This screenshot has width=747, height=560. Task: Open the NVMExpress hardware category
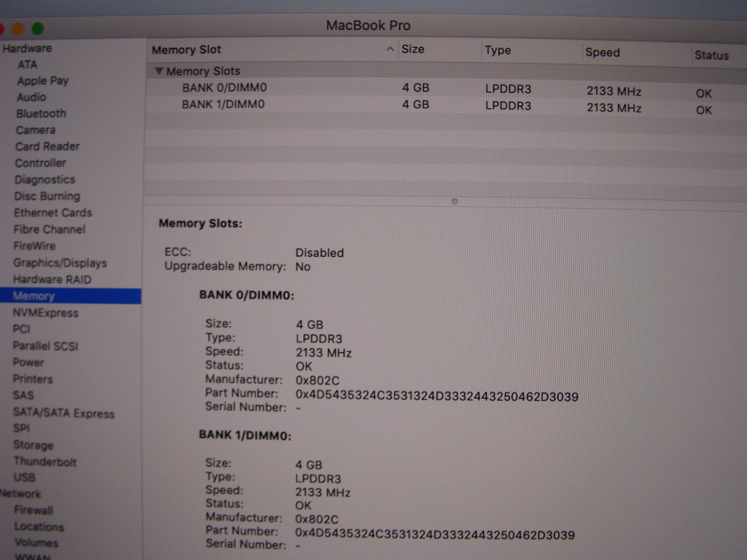point(45,313)
